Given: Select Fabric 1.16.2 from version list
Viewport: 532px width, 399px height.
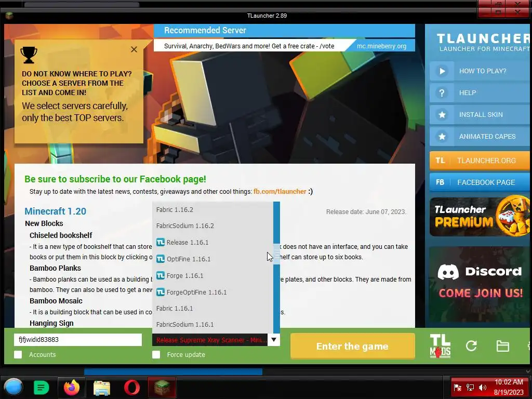Looking at the screenshot, I should tap(212, 210).
